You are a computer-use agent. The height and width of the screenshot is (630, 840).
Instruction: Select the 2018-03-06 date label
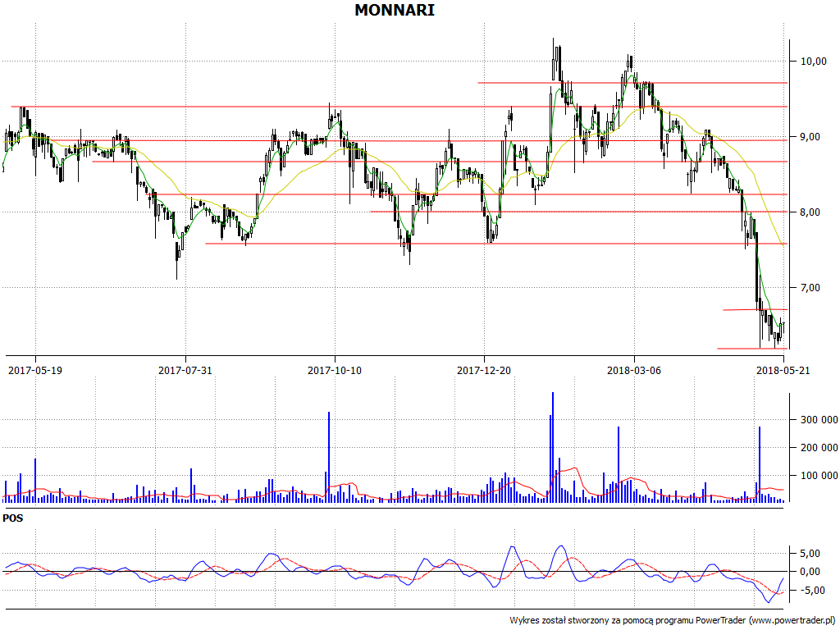[634, 370]
